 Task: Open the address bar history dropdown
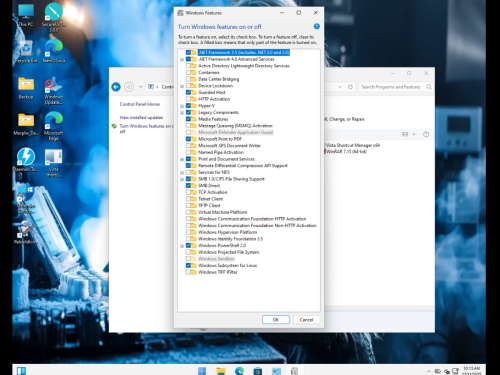click(340, 87)
